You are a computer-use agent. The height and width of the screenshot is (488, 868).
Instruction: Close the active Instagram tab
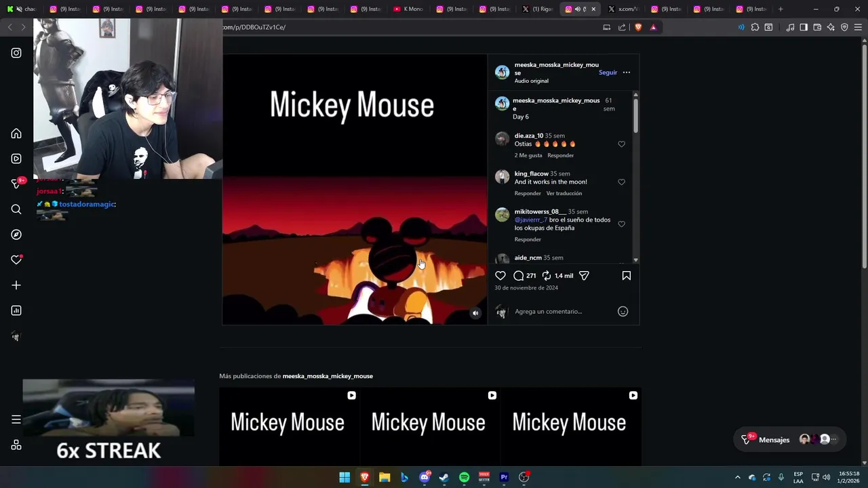(x=593, y=9)
